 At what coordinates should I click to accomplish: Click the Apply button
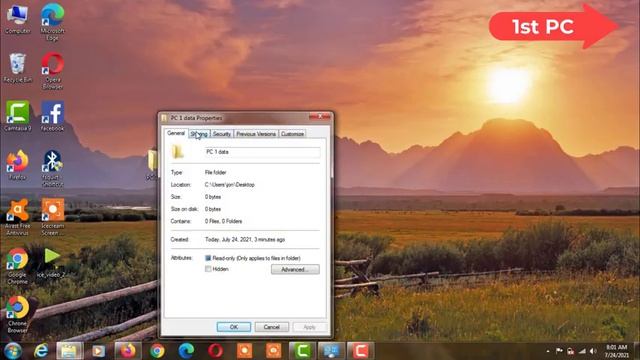309,327
